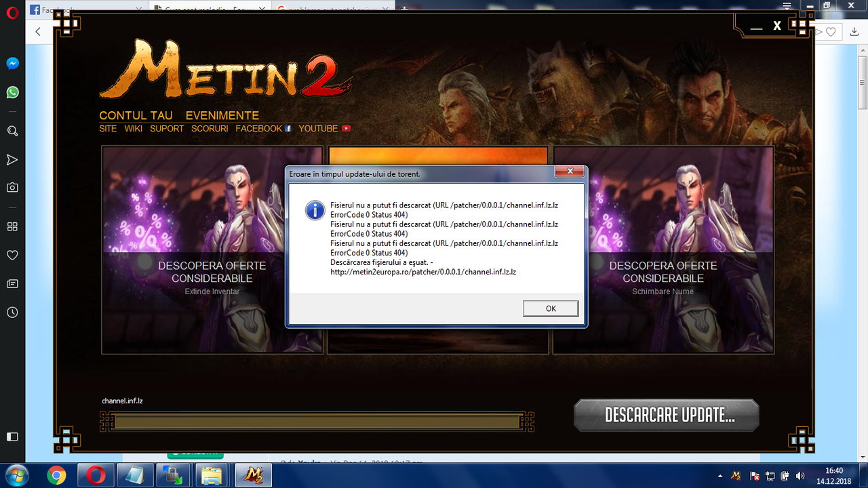This screenshot has height=488, width=868.
Task: Open the YOUTUBE link
Action: (x=324, y=128)
